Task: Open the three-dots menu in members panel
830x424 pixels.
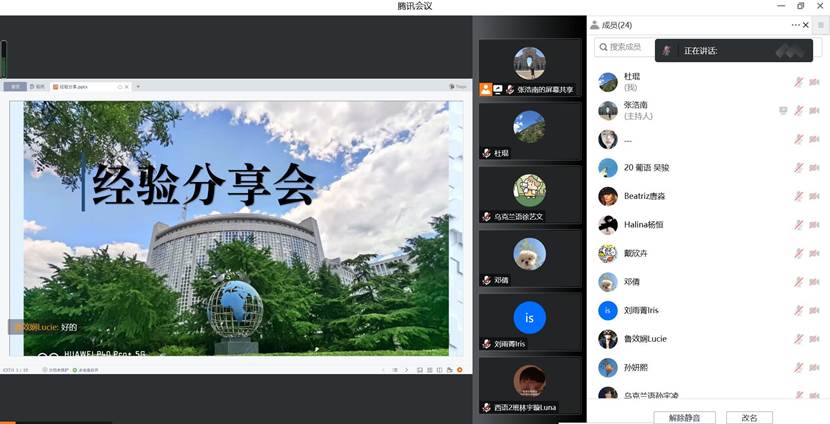Action: (795, 25)
